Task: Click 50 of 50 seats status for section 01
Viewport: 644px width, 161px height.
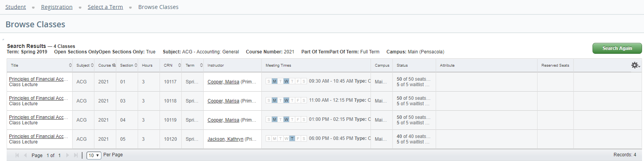Action: point(413,79)
